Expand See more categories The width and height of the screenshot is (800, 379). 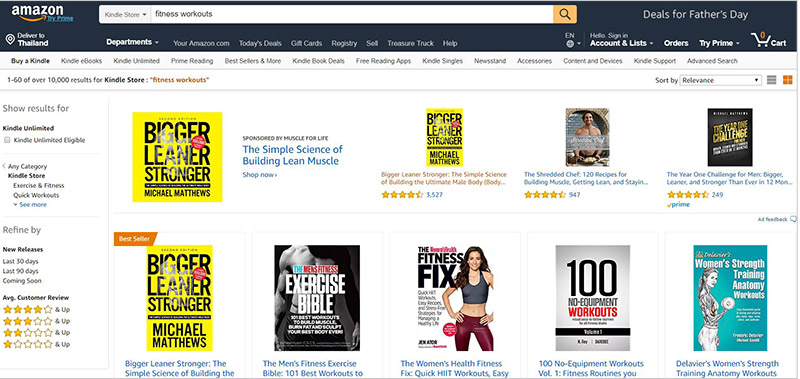pyautogui.click(x=30, y=205)
